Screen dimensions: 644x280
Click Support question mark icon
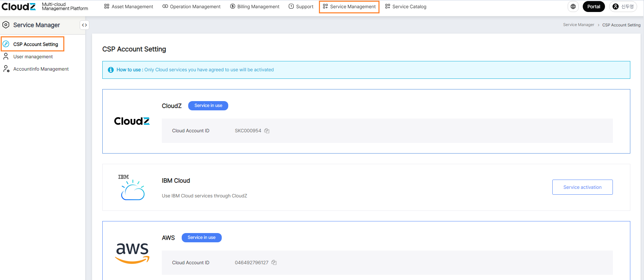pos(291,6)
